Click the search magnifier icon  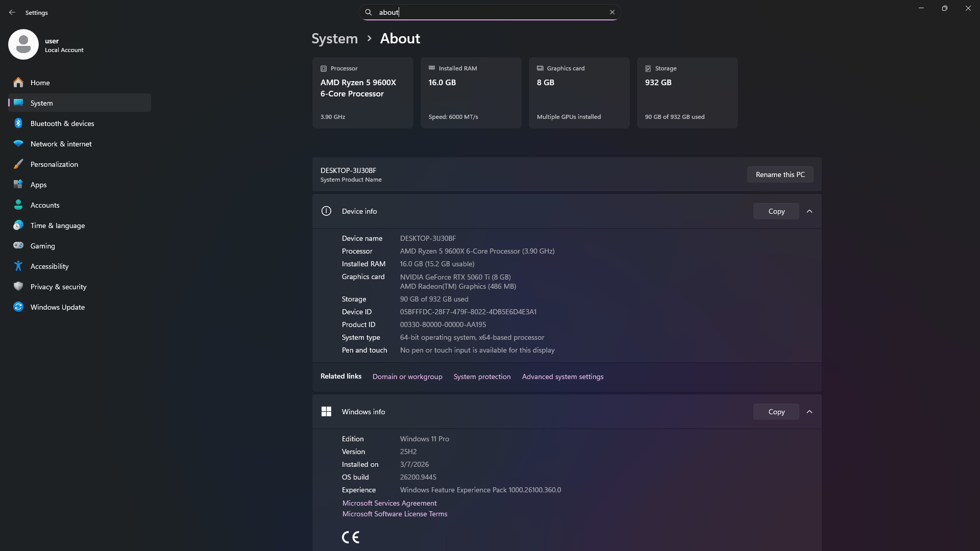point(369,12)
